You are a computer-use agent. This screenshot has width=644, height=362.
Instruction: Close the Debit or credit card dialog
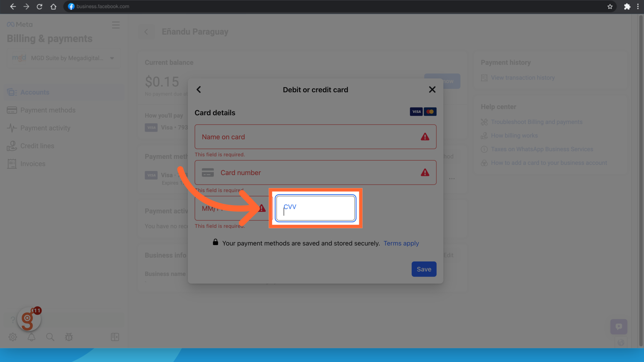(432, 89)
